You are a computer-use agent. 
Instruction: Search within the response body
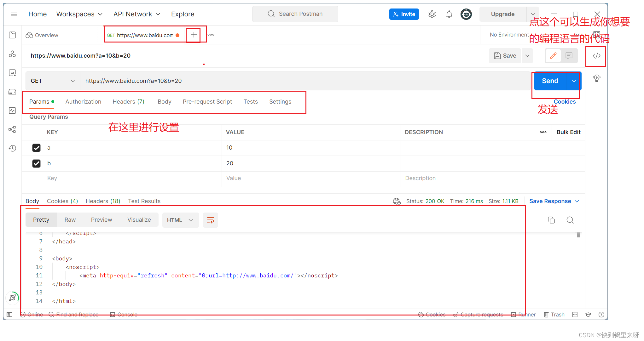click(570, 220)
